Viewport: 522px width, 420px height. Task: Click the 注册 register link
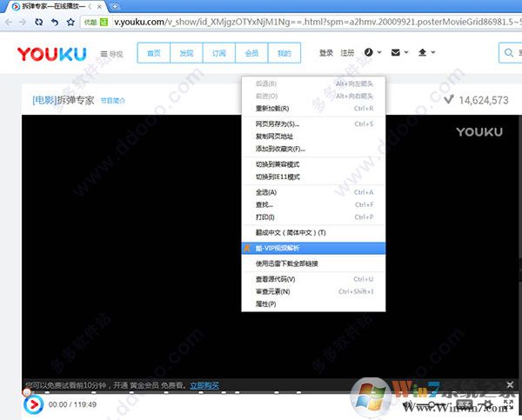347,52
